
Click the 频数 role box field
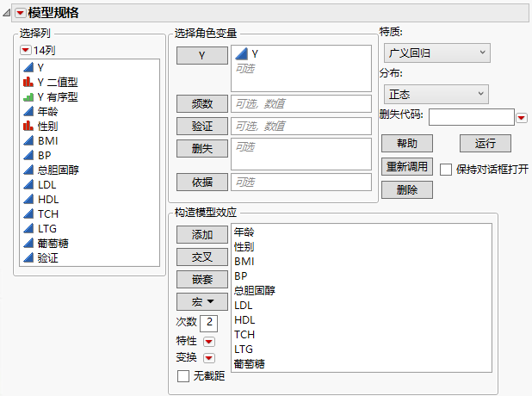301,103
